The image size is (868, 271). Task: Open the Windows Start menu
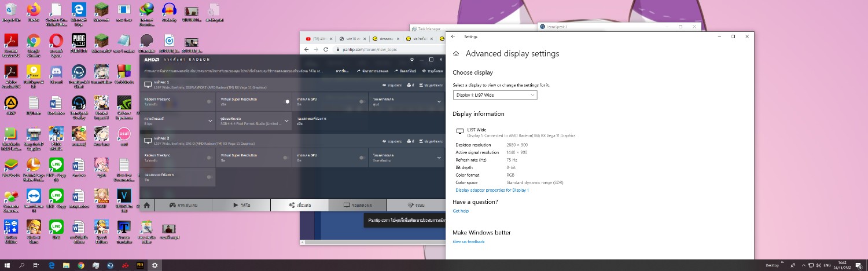(x=8, y=265)
